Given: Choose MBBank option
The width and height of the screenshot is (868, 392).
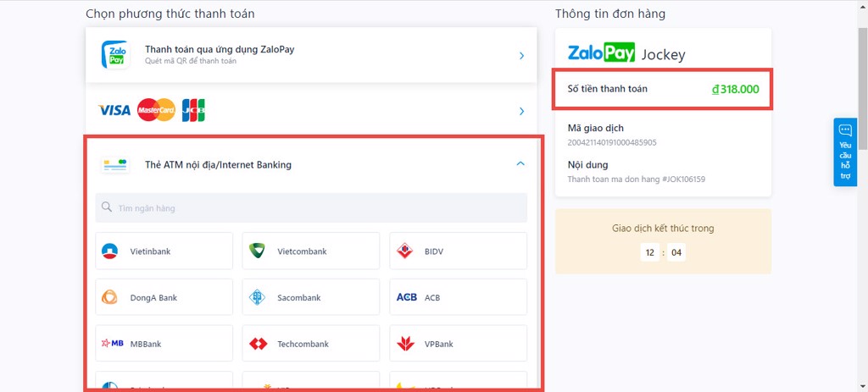Looking at the screenshot, I should [164, 344].
